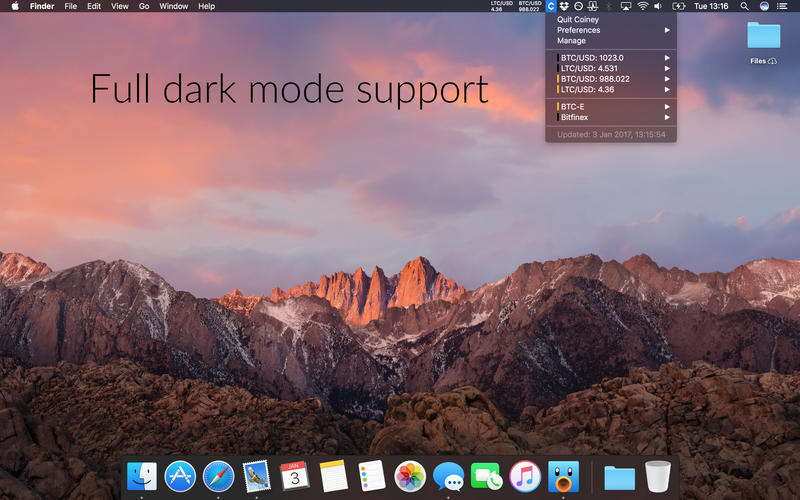This screenshot has height=500, width=800.
Task: Open the Window menu
Action: click(x=173, y=6)
